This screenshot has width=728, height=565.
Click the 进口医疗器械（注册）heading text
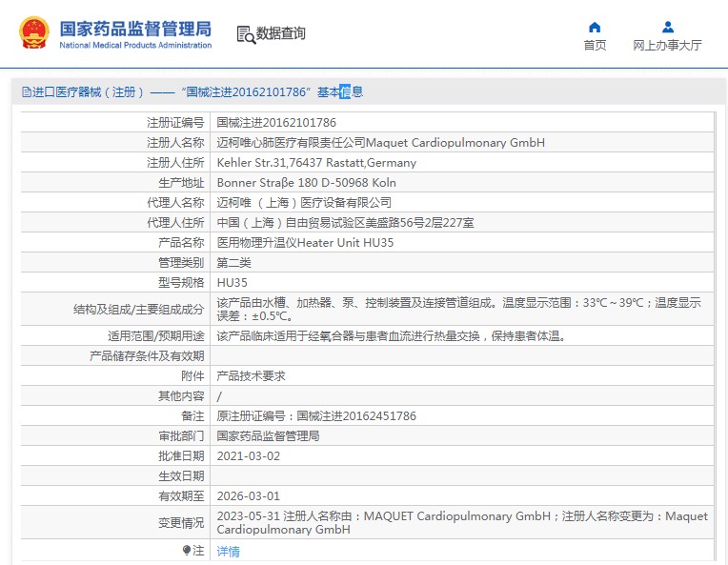(88, 91)
